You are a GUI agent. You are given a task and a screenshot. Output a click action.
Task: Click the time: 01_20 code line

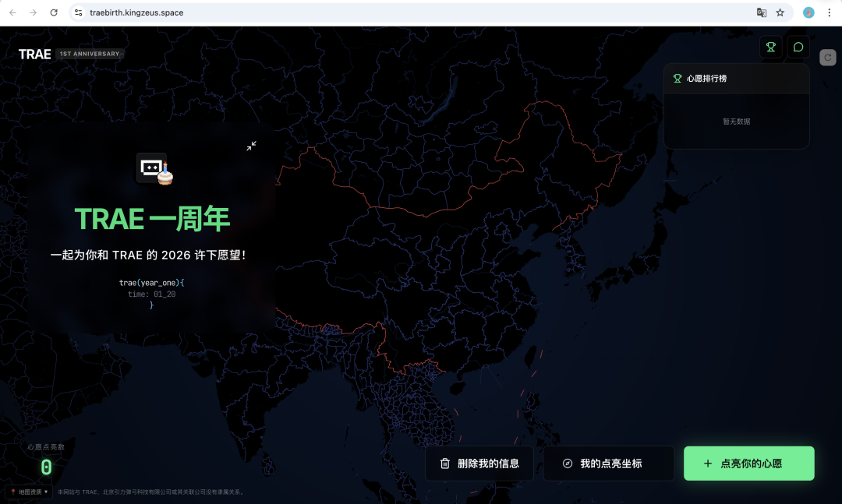point(152,294)
